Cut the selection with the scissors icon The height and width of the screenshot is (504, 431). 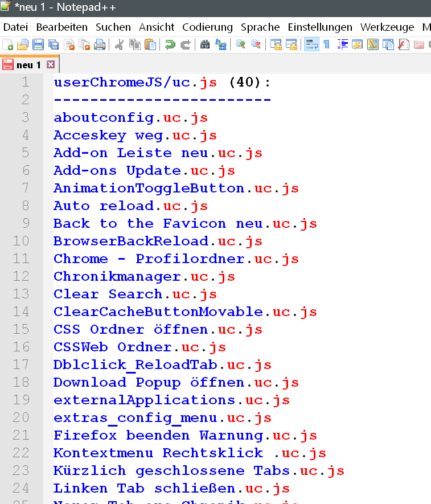(119, 44)
